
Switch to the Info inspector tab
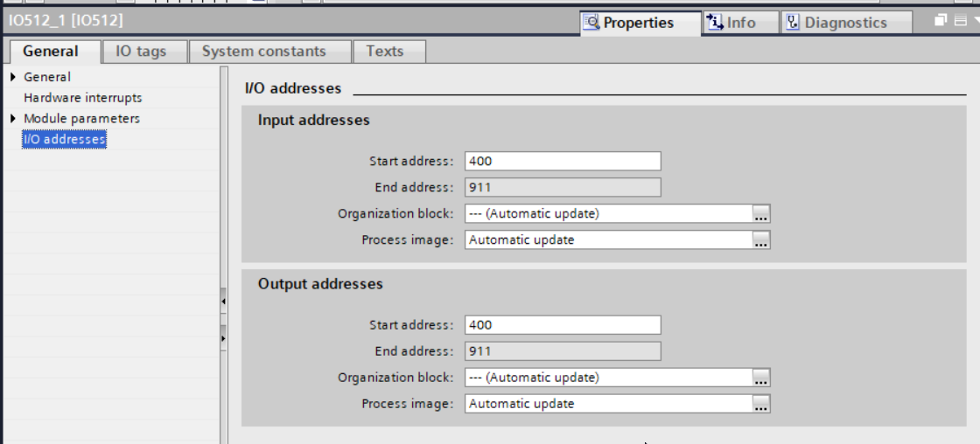coord(741,23)
